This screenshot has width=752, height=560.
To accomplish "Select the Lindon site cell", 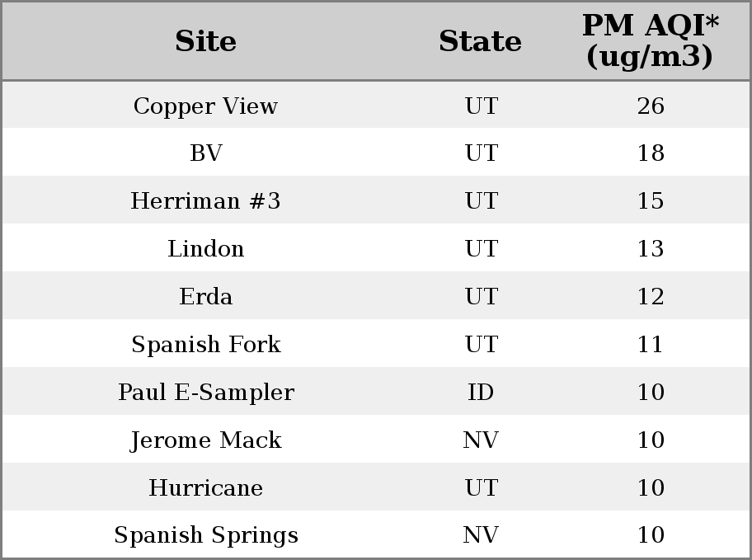I will pyautogui.click(x=206, y=248).
